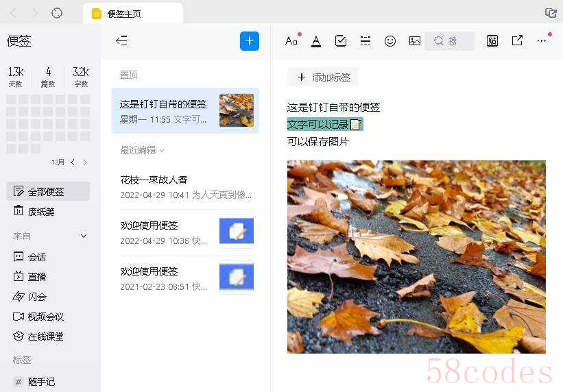Viewport: 563px width, 392px height.
Task: Click the back navigation arrow
Action: click(14, 14)
